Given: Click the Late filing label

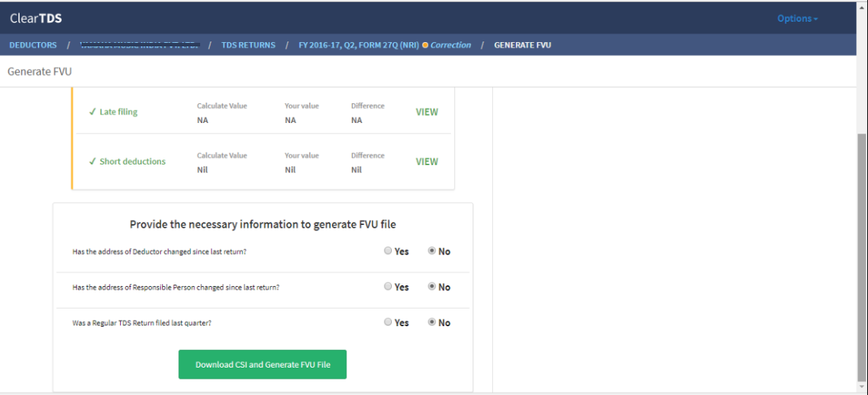Looking at the screenshot, I should (118, 112).
